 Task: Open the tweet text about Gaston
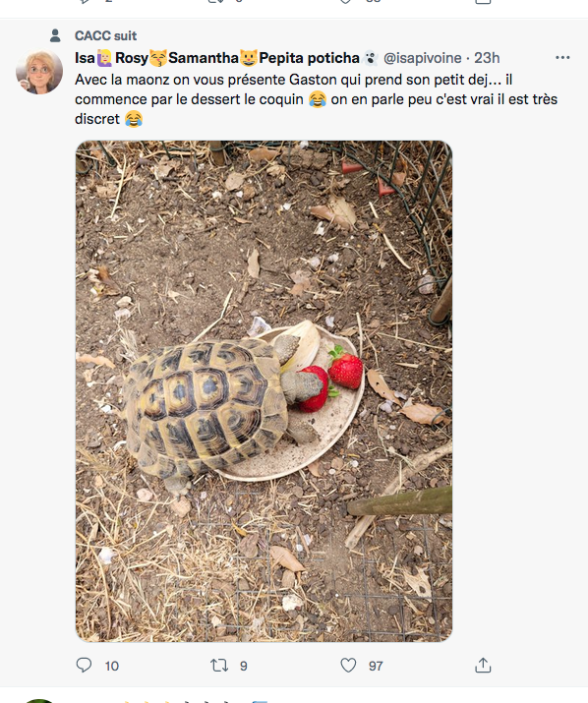pos(316,99)
